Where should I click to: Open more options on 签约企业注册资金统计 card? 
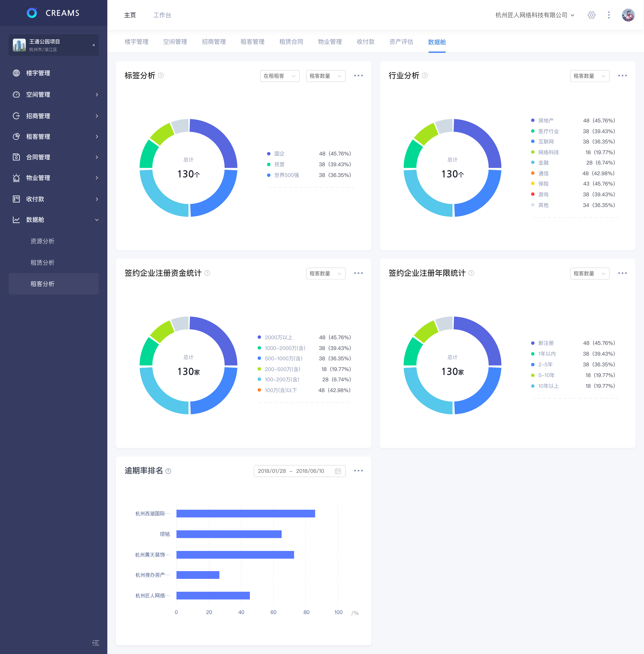coord(358,273)
